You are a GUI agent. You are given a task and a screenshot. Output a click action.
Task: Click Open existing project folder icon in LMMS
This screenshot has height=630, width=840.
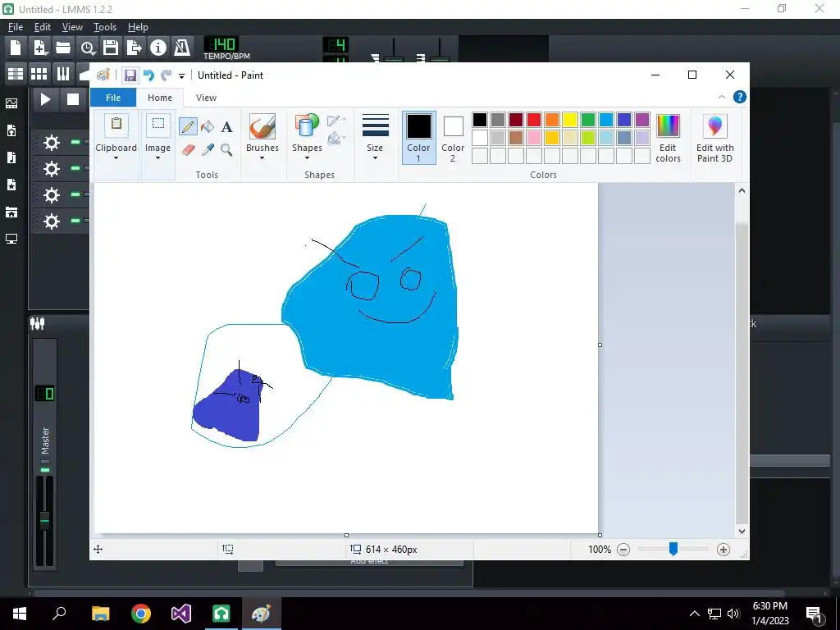[x=63, y=48]
